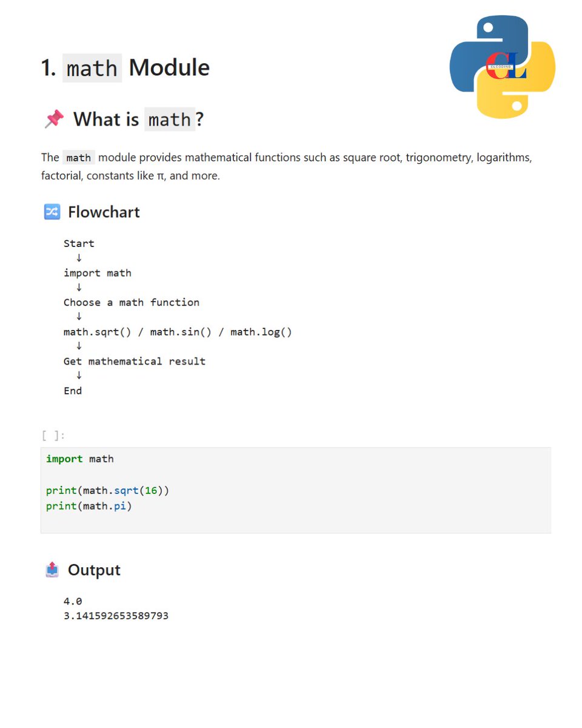Click the pushpin emoji beside What is math
The image size is (582, 728).
coord(53,119)
